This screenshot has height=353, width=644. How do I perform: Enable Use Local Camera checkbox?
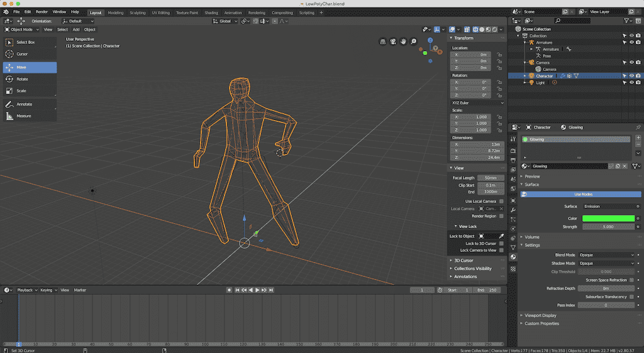[x=501, y=202]
